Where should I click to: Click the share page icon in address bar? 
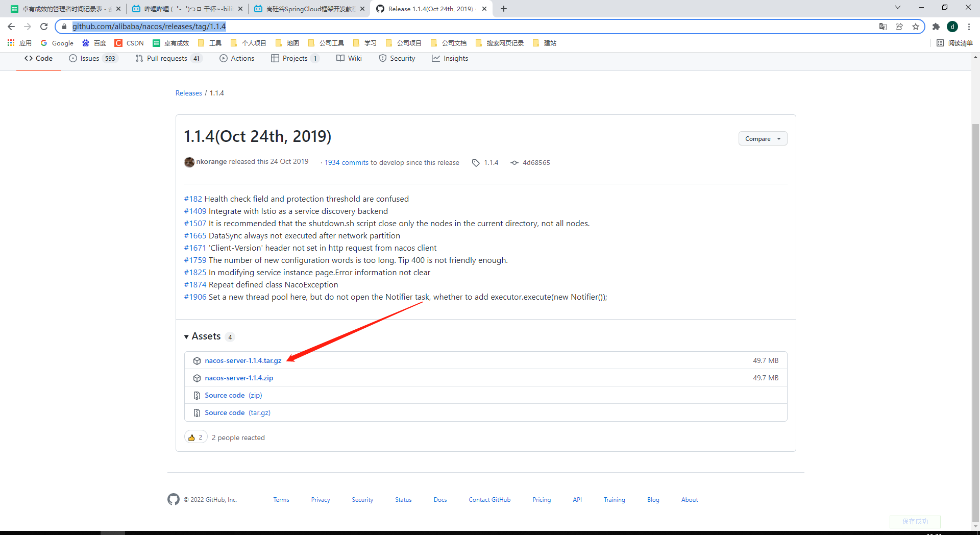tap(899, 27)
